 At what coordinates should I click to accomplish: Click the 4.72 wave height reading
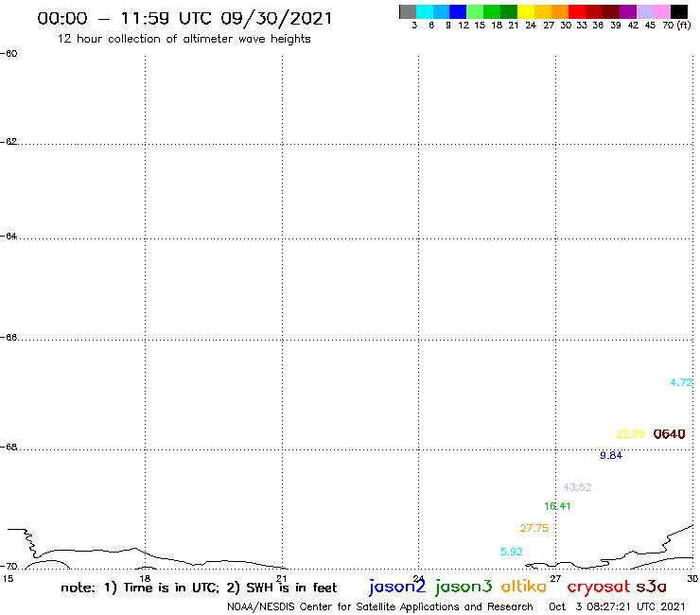point(681,382)
